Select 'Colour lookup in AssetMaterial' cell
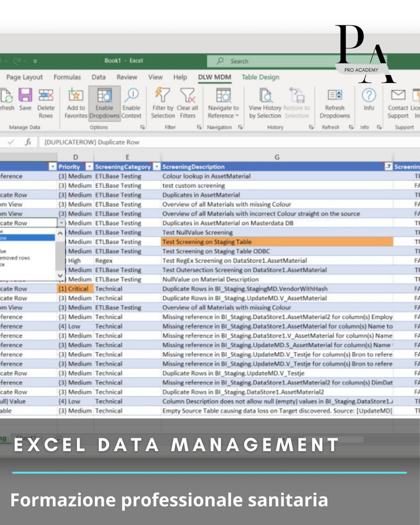This screenshot has width=420, height=525. point(277,176)
